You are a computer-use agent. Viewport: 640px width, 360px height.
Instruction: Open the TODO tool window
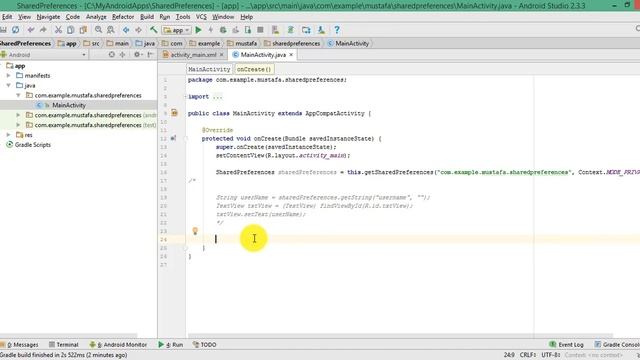click(x=204, y=345)
